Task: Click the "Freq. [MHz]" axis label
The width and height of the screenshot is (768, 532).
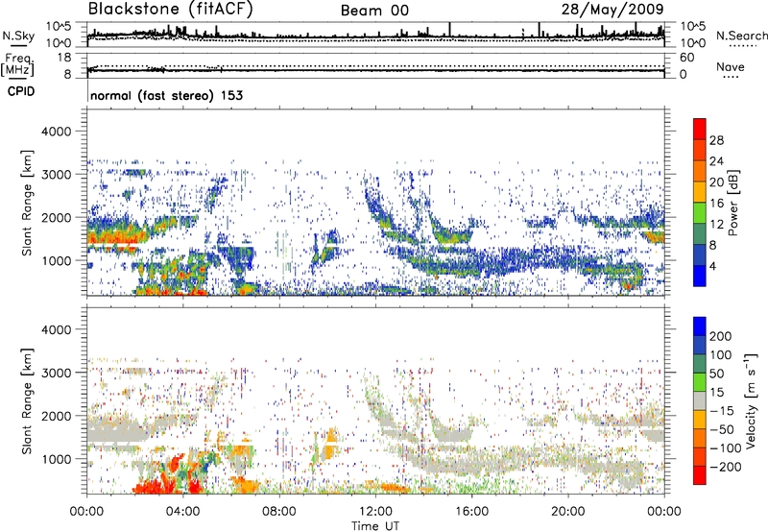Action: pos(18,65)
